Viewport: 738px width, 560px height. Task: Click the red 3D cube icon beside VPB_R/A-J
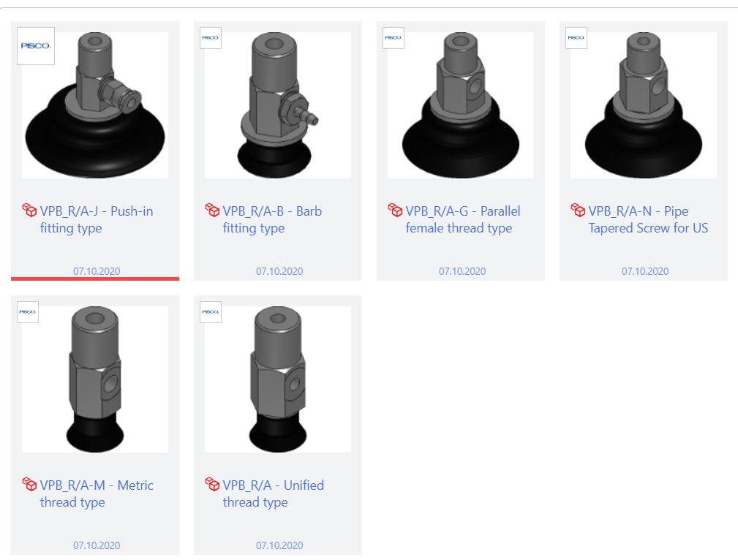click(29, 210)
